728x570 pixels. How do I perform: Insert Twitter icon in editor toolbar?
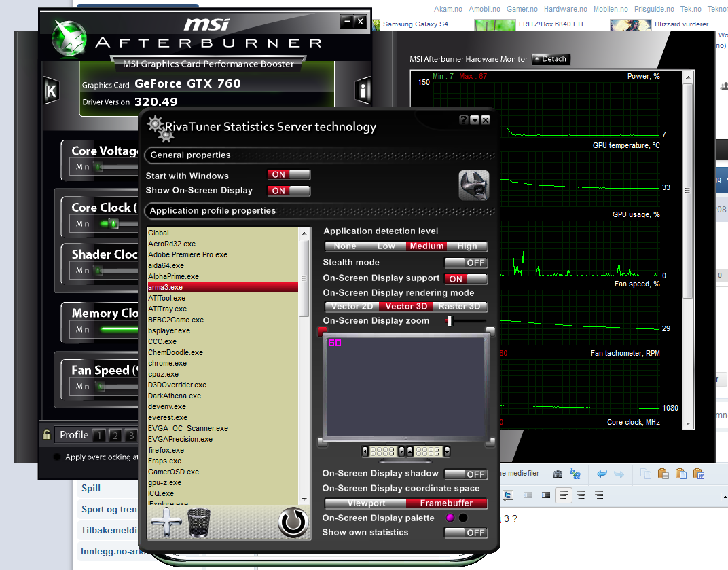(x=508, y=495)
